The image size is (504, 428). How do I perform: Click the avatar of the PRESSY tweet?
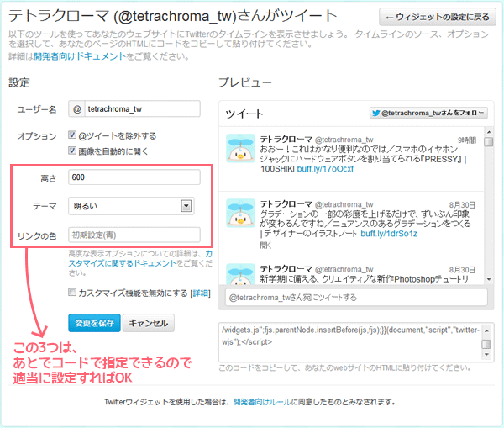coord(240,148)
